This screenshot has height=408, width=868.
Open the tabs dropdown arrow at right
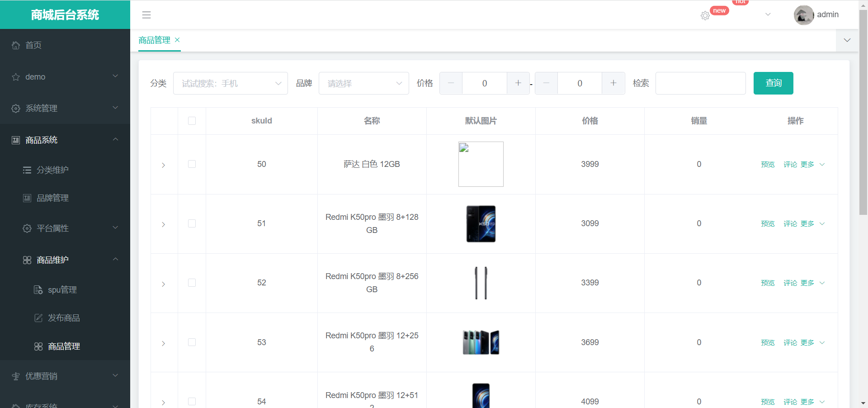(847, 40)
